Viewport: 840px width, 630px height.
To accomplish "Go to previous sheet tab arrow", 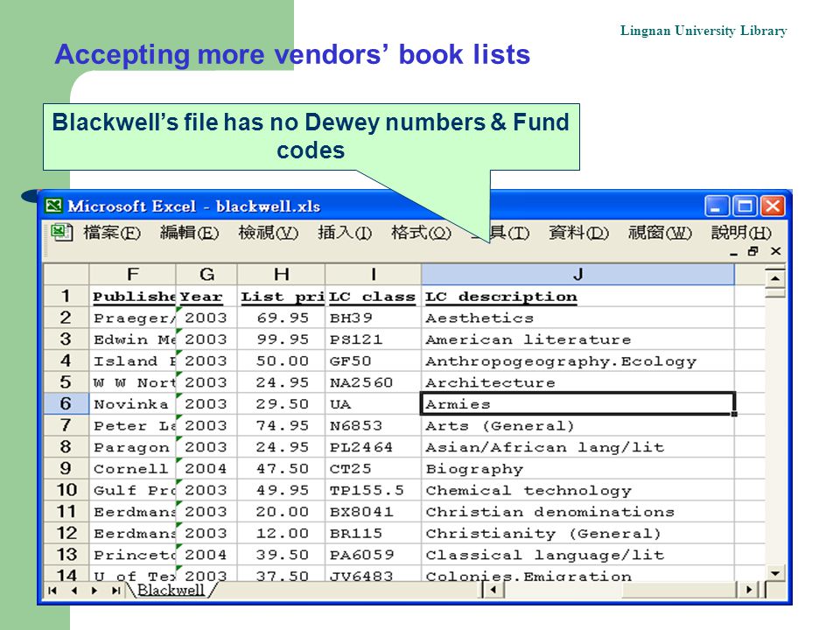I will (73, 591).
